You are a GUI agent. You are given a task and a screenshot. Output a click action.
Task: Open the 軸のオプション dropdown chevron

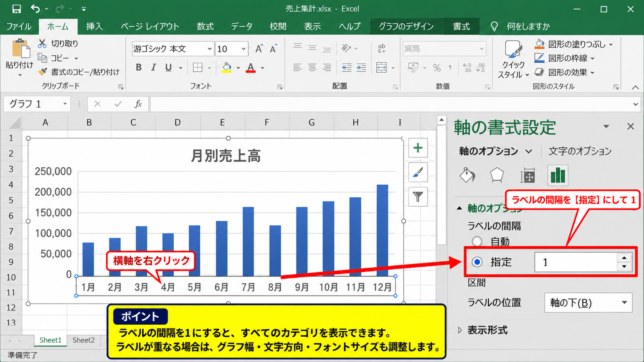coord(529,151)
